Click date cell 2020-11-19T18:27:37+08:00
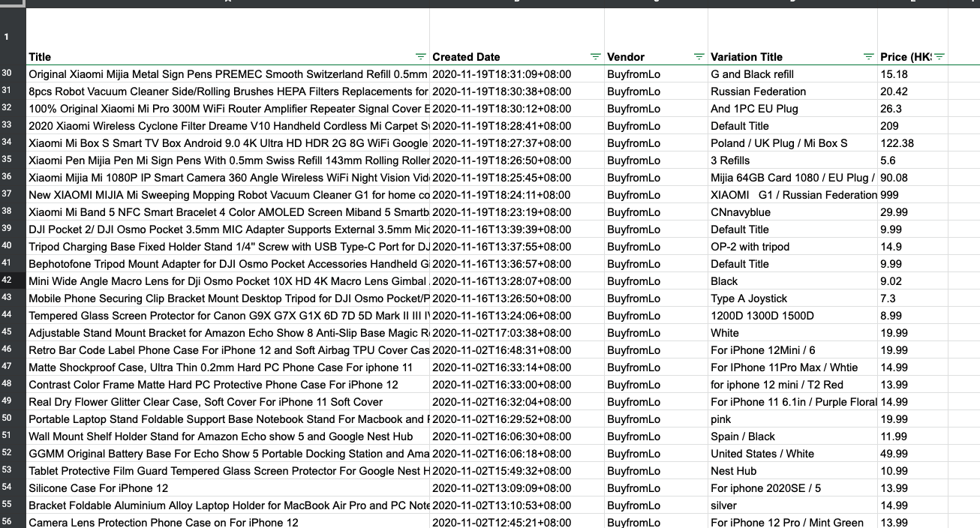This screenshot has width=980, height=528. tap(517, 143)
